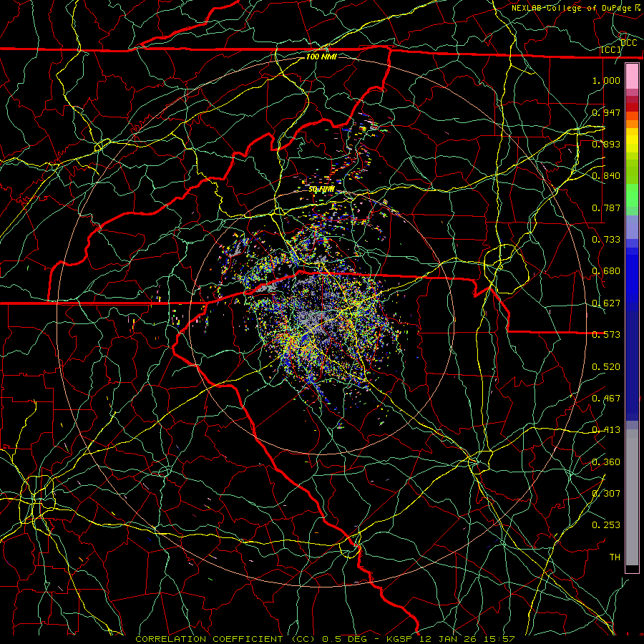Select the 0.893 legend value

coord(606,144)
